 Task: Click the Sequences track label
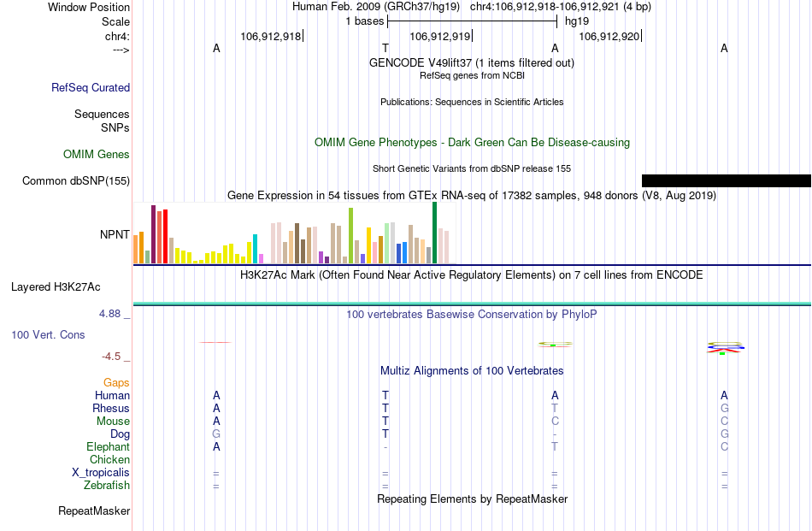102,114
